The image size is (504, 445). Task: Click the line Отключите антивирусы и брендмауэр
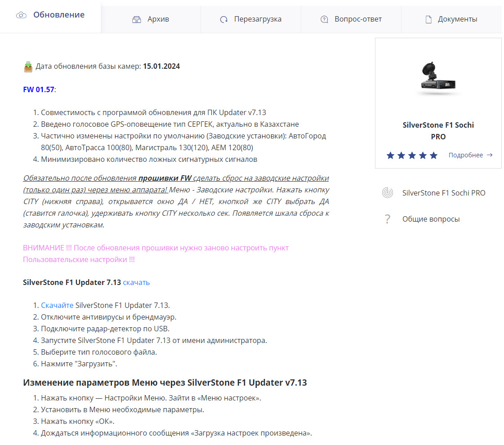109,317
